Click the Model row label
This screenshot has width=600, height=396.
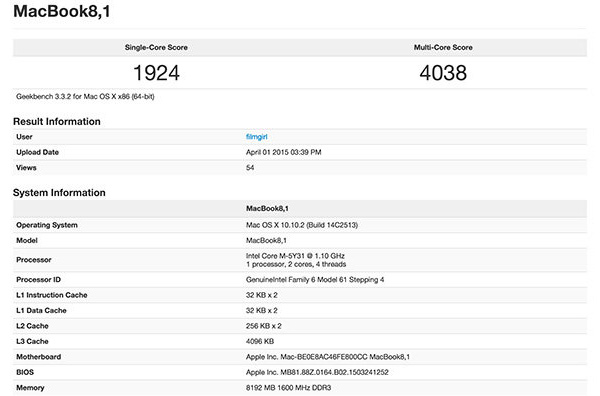pos(27,240)
